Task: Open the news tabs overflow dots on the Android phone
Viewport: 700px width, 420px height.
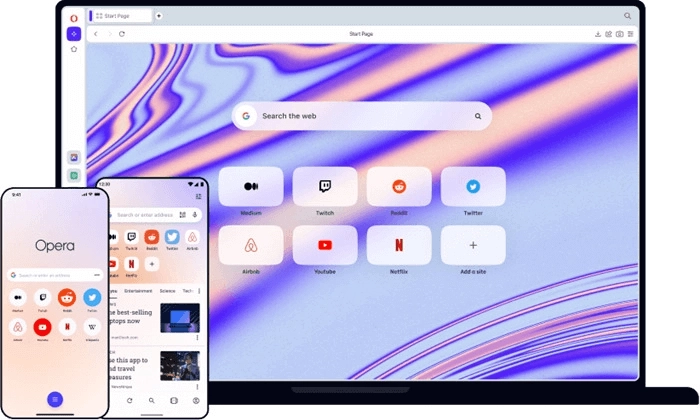Action: coord(199,291)
